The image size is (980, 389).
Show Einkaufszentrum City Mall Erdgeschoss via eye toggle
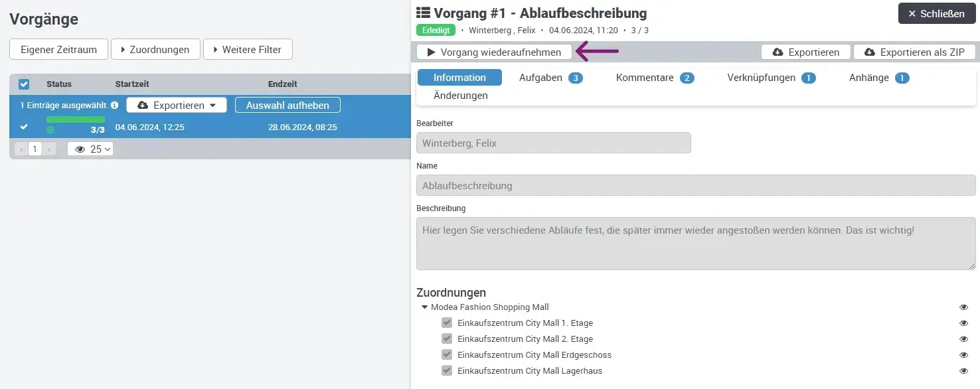coord(964,354)
